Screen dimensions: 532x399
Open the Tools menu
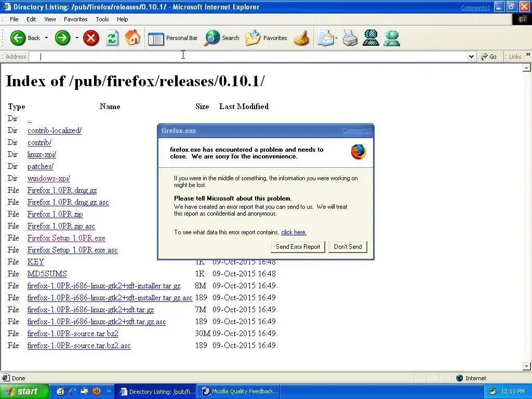point(102,19)
